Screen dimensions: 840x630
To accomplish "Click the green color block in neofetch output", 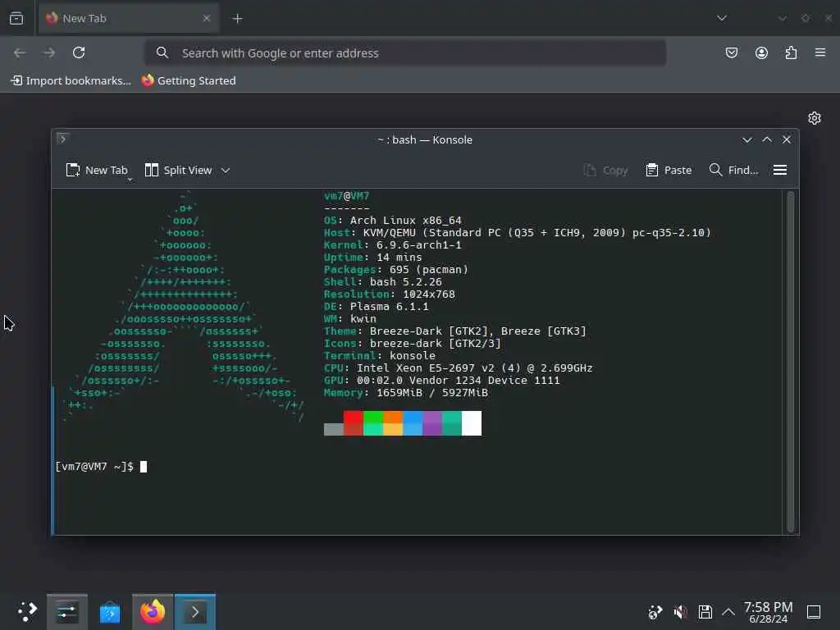I will point(373,423).
